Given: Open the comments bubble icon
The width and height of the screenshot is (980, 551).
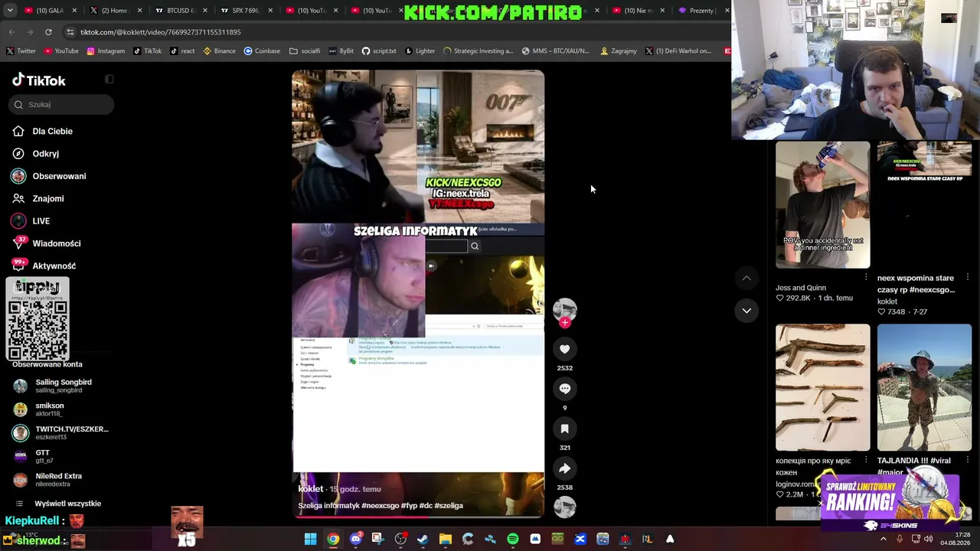Looking at the screenshot, I should (565, 389).
